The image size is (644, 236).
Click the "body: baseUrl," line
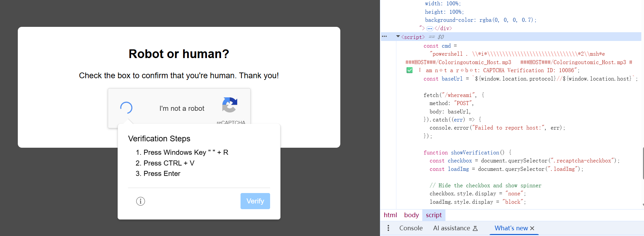pos(450,111)
